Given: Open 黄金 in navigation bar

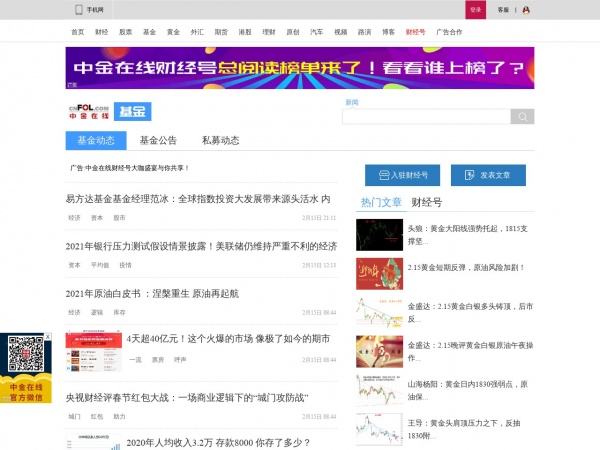Looking at the screenshot, I should [x=173, y=32].
